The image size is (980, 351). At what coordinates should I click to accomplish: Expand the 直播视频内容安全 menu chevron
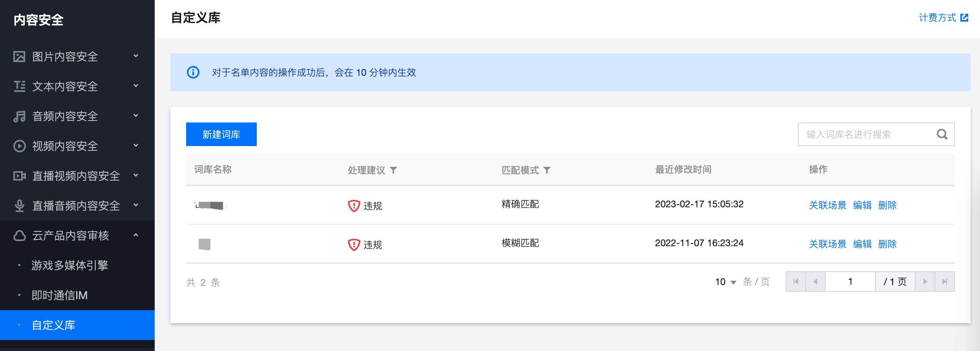136,175
